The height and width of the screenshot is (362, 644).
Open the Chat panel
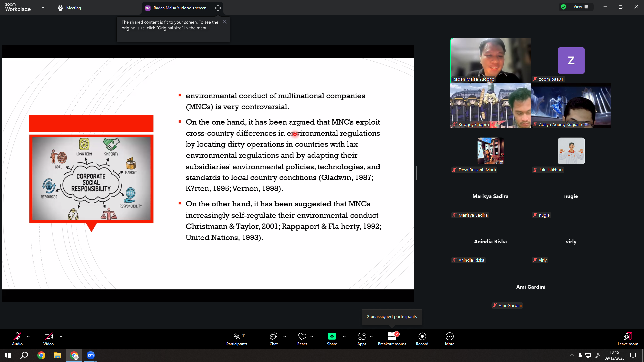point(274,339)
